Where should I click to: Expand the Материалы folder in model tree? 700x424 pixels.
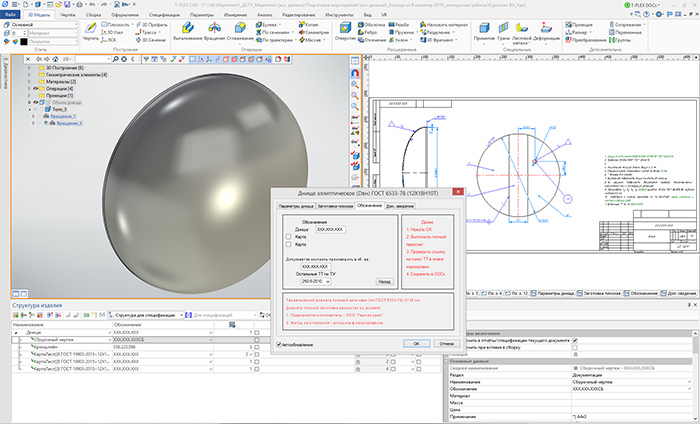pyautogui.click(x=29, y=82)
